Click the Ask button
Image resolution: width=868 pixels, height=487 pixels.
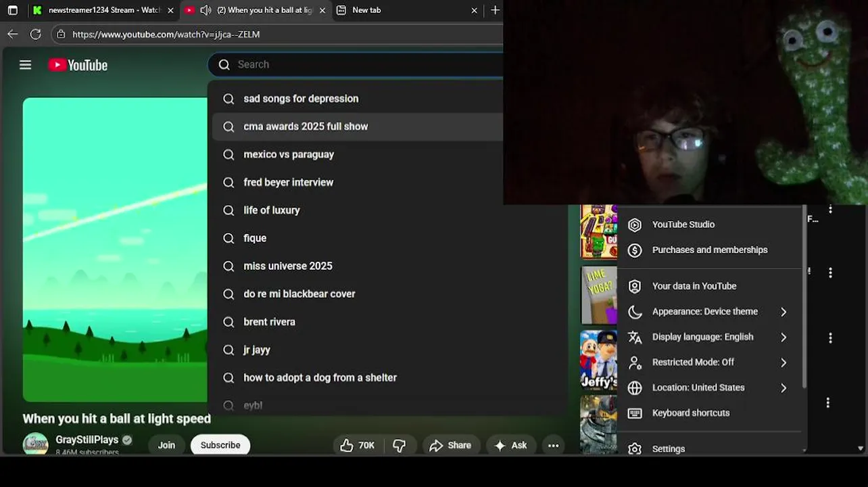point(511,445)
